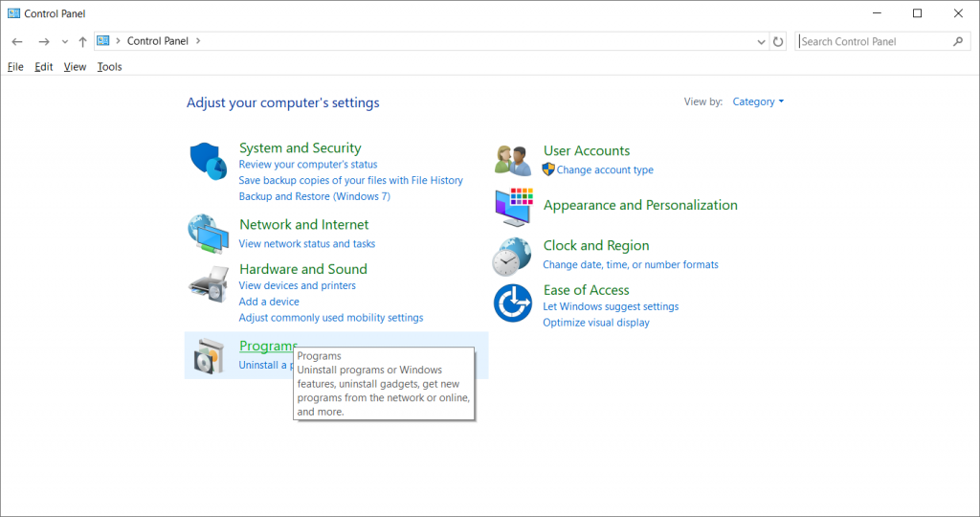
Task: Open the View menu
Action: [75, 67]
